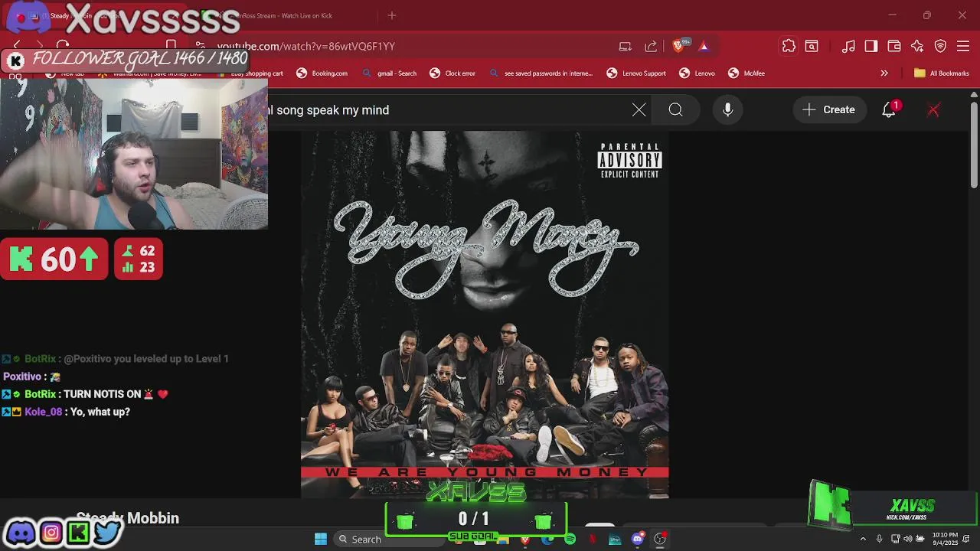Screen dimensions: 980x551
Task: Open the saved passwords bookmark
Action: pyautogui.click(x=541, y=73)
